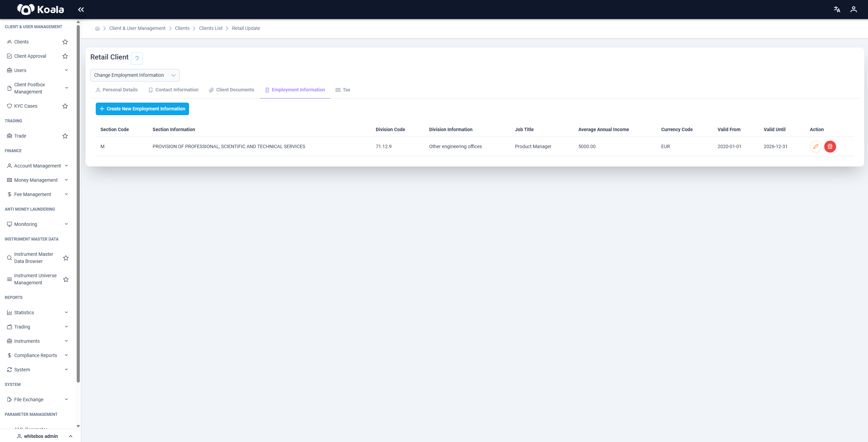The height and width of the screenshot is (442, 868).
Task: Toggle the favorite star for Clients
Action: 65,42
